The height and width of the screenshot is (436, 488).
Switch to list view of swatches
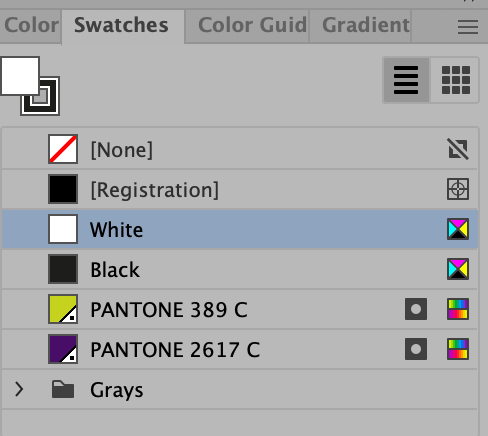[406, 80]
